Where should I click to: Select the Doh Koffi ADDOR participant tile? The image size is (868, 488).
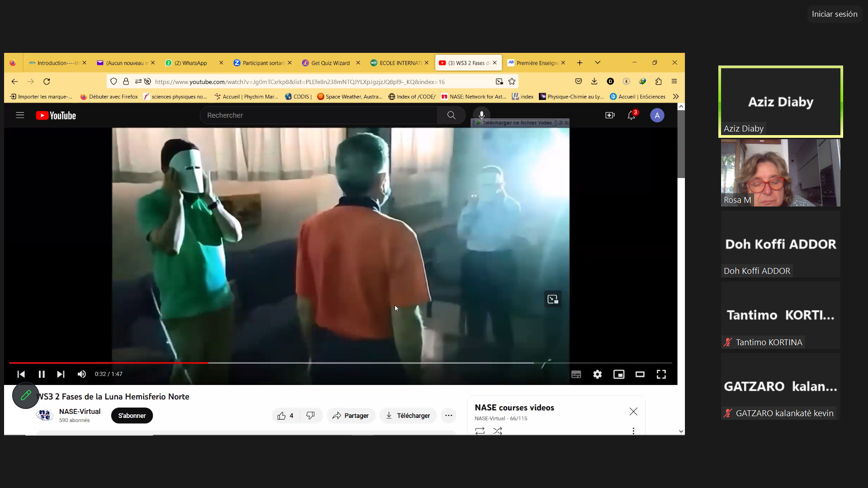[x=780, y=244]
